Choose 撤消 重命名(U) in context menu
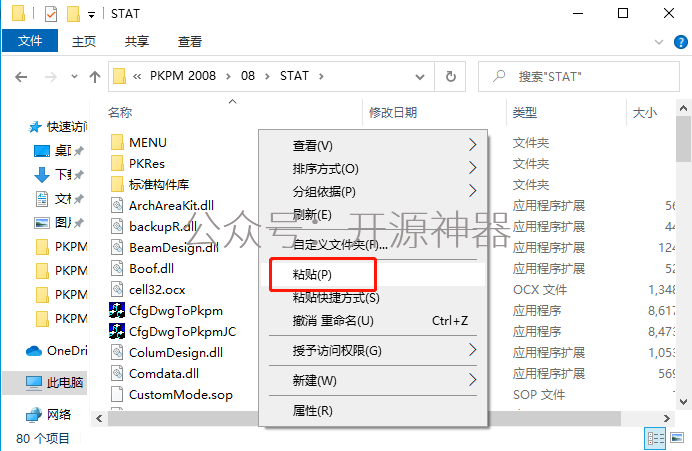Image resolution: width=692 pixels, height=451 pixels. click(373, 320)
